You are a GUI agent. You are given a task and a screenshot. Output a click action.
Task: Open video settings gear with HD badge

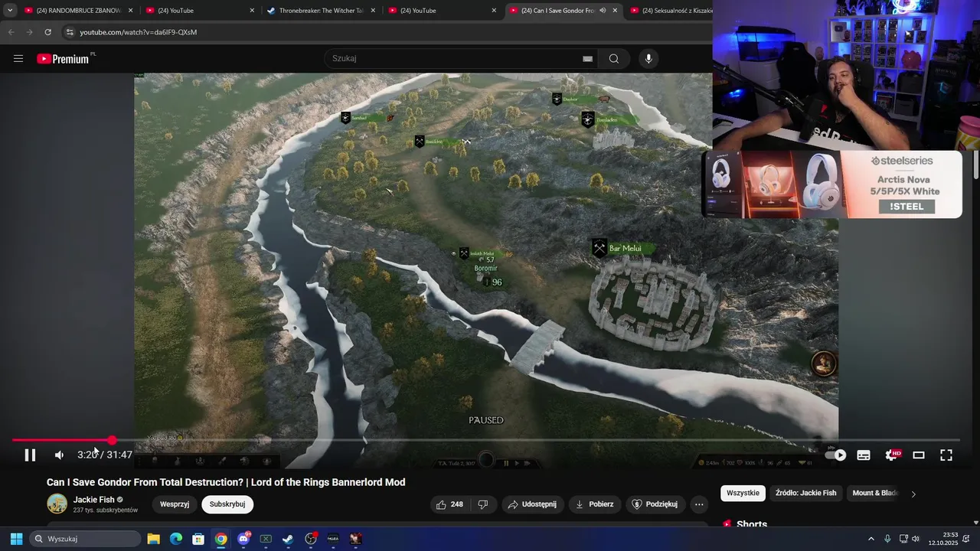(892, 455)
